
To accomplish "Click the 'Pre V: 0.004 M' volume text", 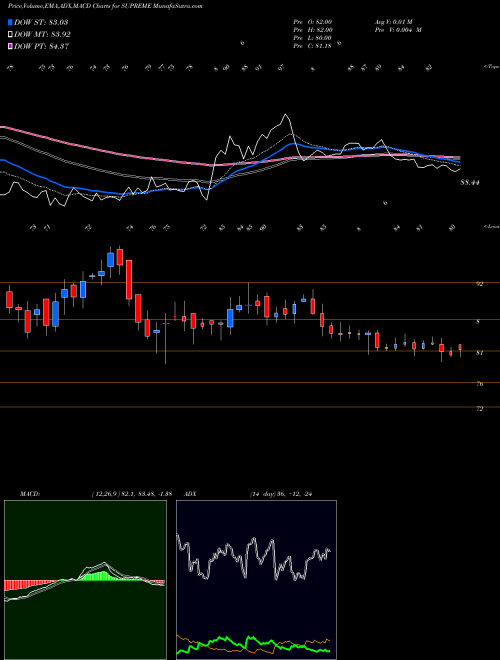I will coord(398,30).
